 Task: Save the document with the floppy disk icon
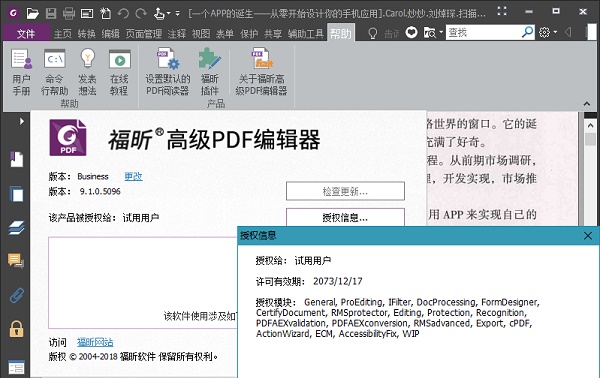[51, 14]
